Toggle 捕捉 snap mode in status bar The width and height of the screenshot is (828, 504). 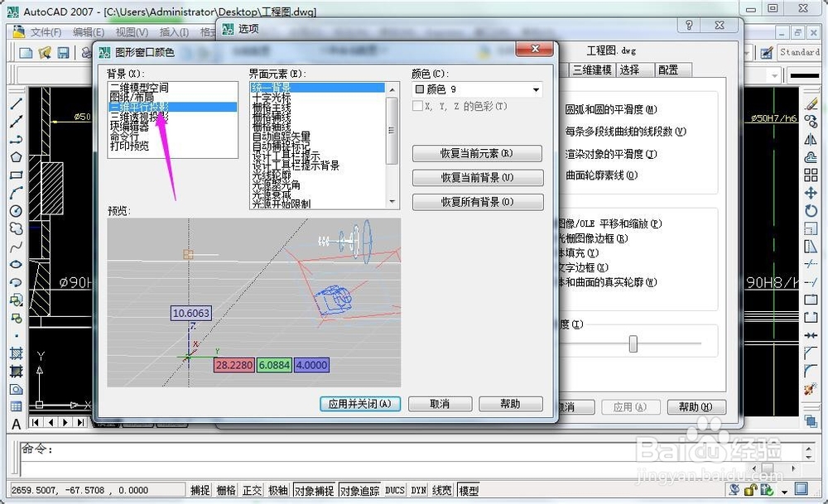[200, 490]
